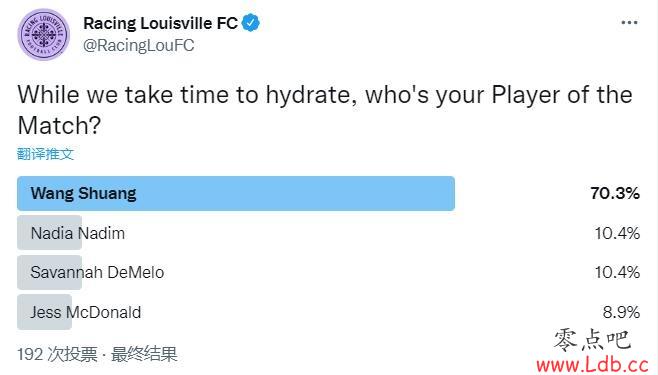Screen dimensions: 658x375
Task: Click the Nadia Nadim 10.4% percentage
Action: [617, 233]
